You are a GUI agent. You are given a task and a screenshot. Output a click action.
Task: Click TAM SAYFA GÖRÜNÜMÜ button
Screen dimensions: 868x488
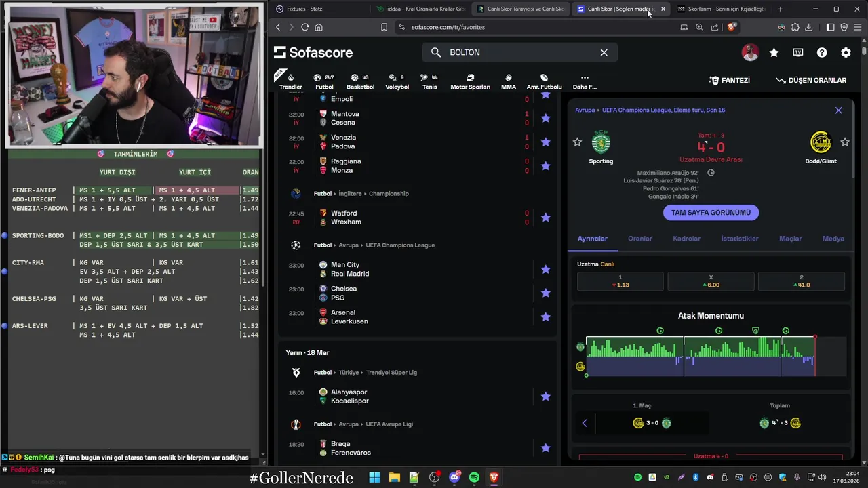(711, 212)
